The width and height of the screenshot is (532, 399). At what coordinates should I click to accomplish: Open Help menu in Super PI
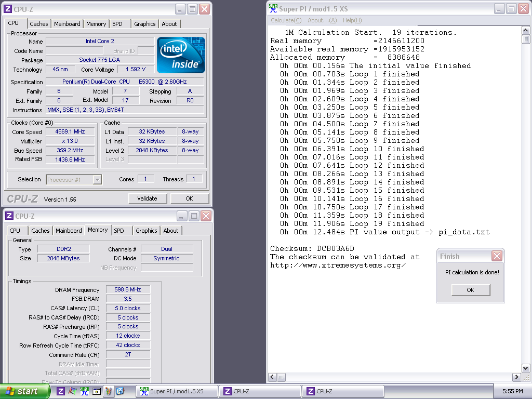tap(352, 20)
